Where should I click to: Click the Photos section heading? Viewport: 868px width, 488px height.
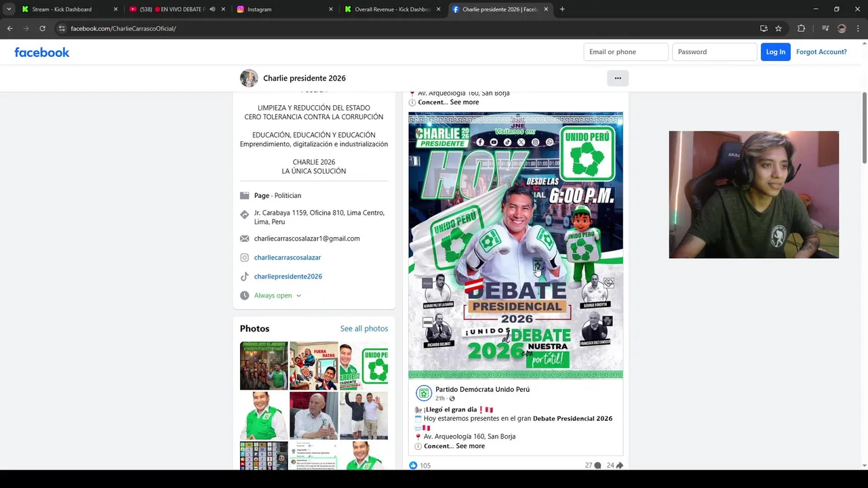[254, 329]
